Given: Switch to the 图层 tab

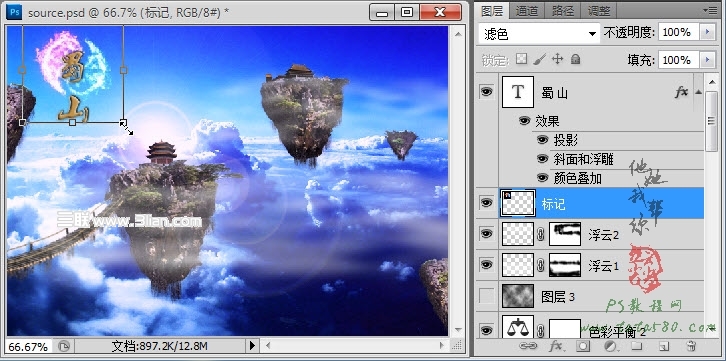Looking at the screenshot, I should point(492,10).
